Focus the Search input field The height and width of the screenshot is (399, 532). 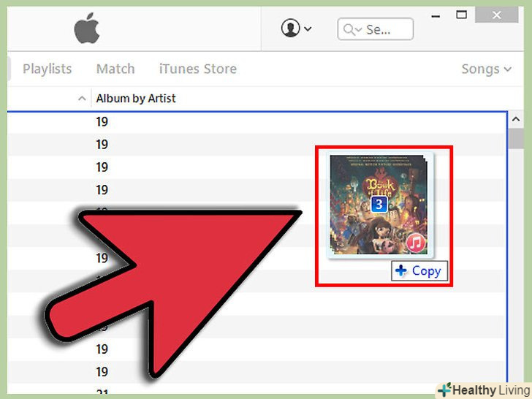pos(376,29)
